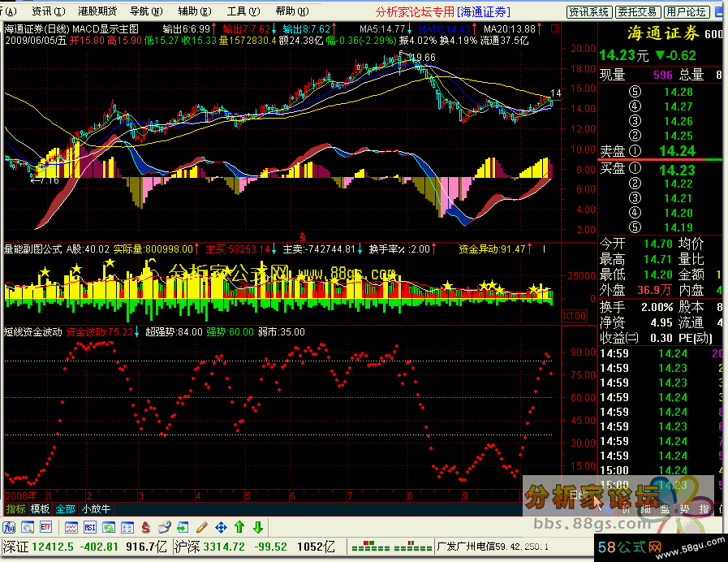728x562 pixels.
Task: Click buy level ⑤ price 14.19
Action: 678,227
